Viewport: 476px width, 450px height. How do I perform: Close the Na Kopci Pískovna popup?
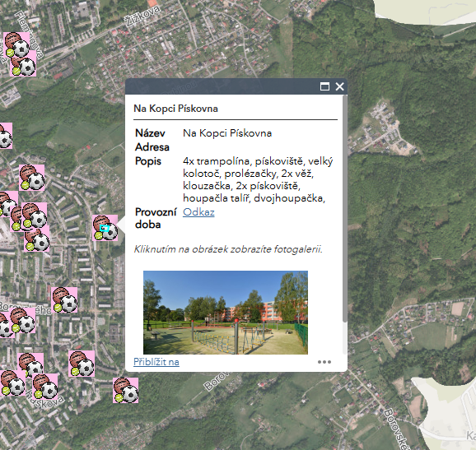pyautogui.click(x=339, y=86)
